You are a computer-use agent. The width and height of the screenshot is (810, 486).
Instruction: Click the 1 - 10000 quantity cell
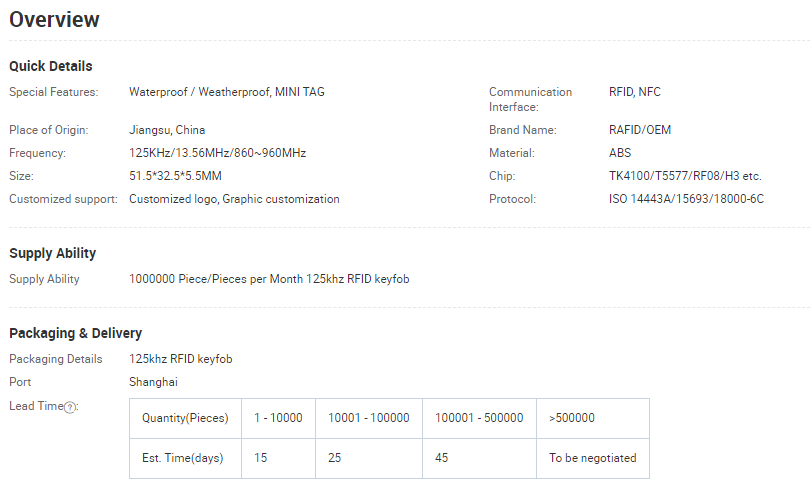278,418
